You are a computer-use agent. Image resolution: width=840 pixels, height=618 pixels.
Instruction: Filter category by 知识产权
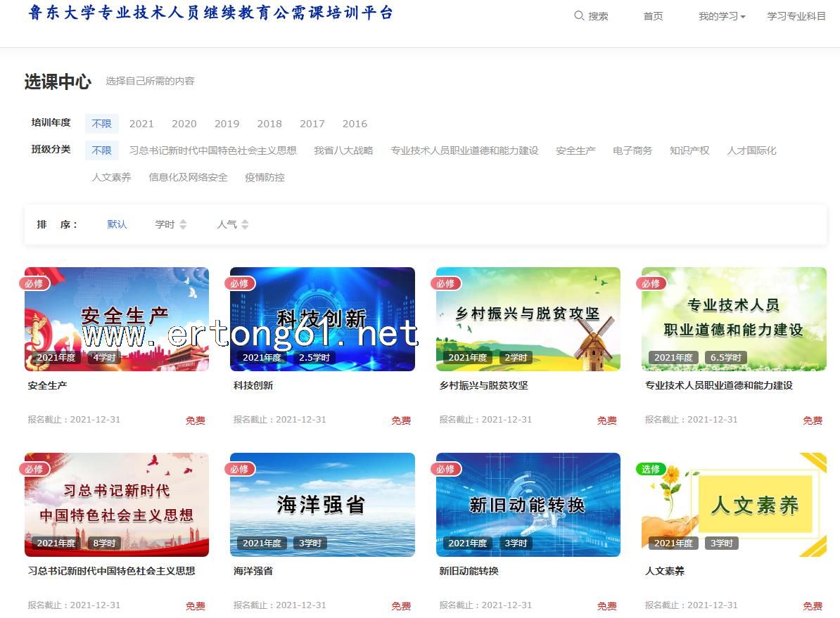pos(689,150)
